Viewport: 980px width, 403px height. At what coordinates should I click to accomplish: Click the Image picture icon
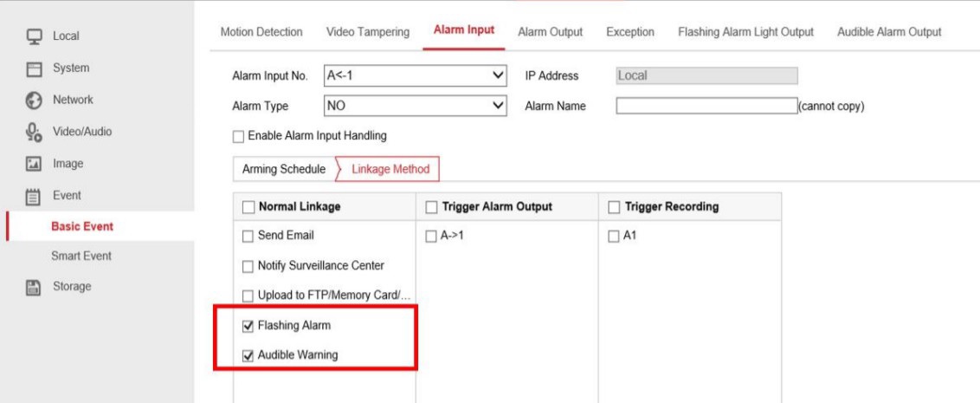pyautogui.click(x=35, y=164)
